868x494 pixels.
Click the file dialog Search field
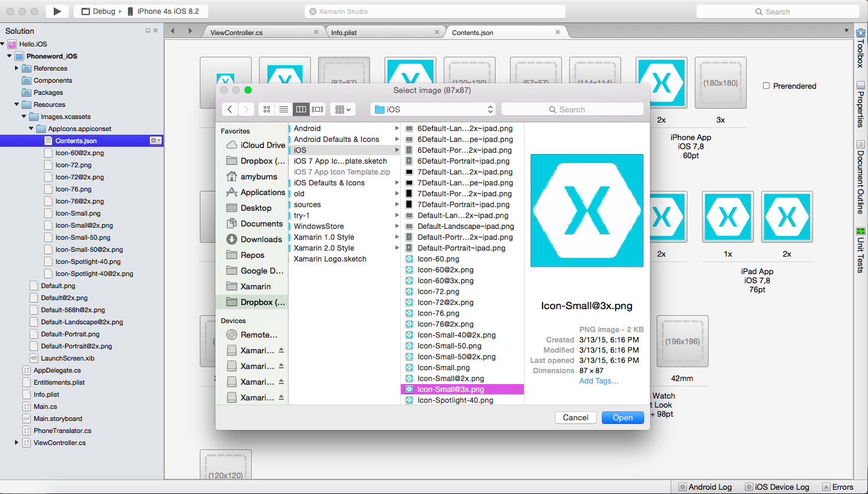point(572,109)
